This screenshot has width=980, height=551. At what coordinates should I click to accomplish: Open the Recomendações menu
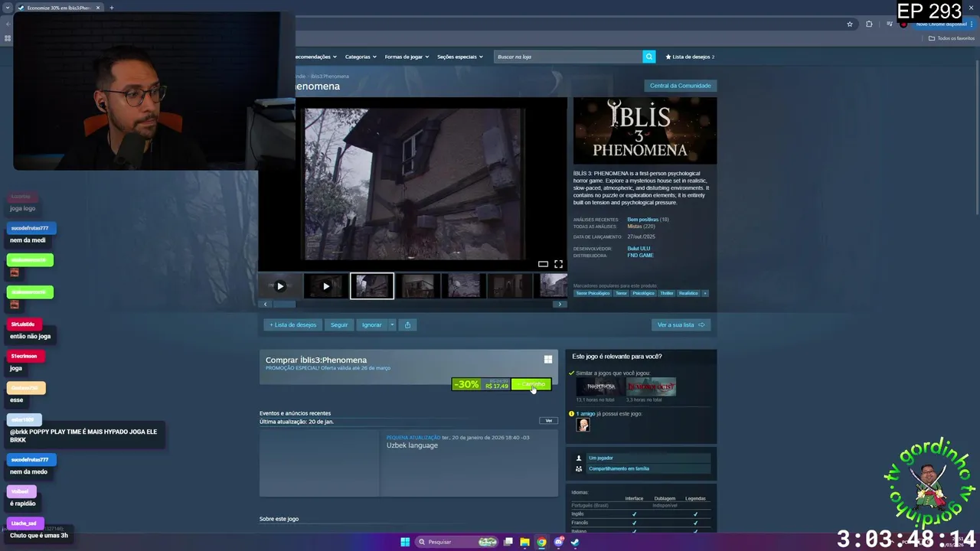coord(315,57)
